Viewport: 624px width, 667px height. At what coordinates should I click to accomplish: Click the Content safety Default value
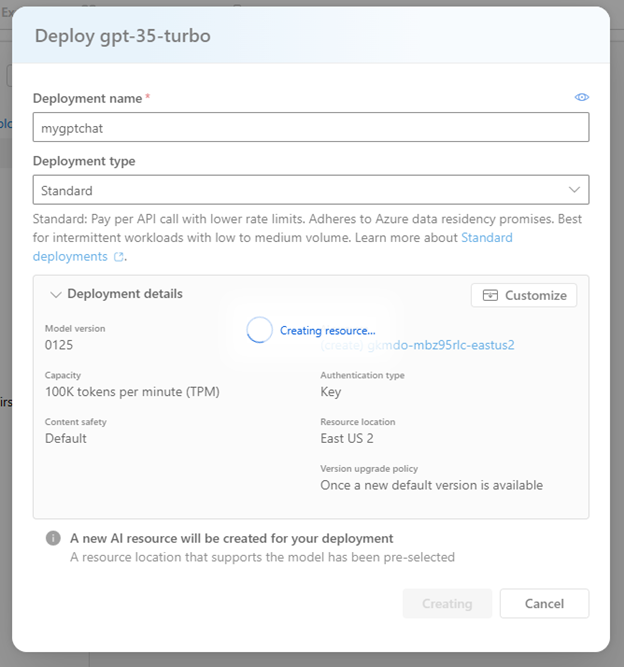coord(66,438)
